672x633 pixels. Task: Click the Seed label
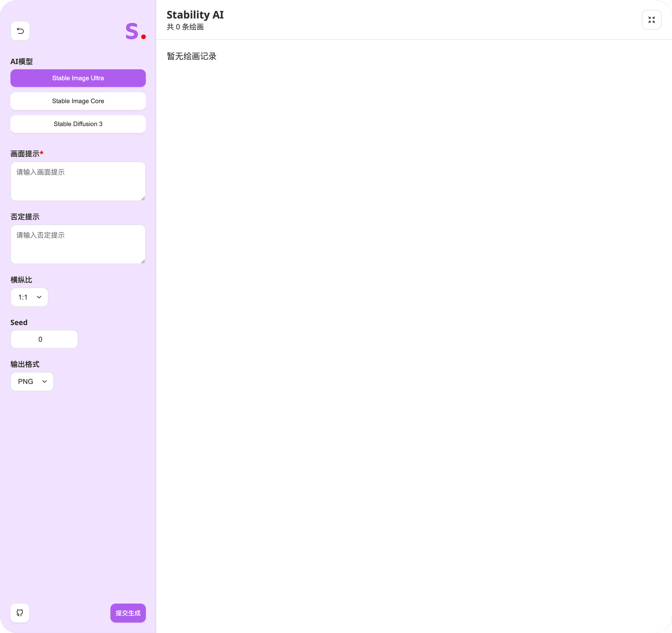(19, 322)
